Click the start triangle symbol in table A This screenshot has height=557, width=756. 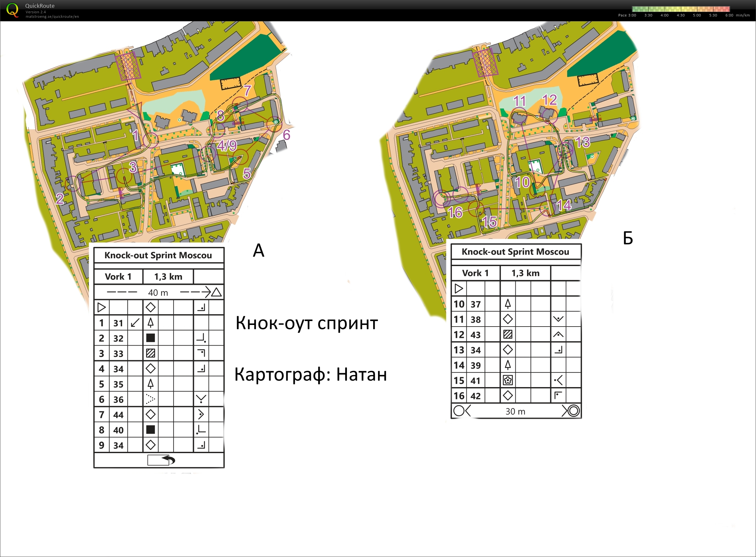pos(101,307)
